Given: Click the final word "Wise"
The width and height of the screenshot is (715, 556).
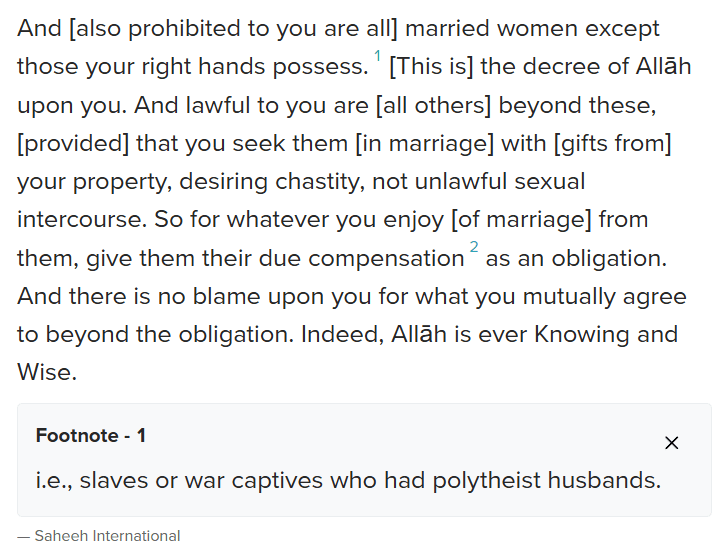Looking at the screenshot, I should 44,373.
